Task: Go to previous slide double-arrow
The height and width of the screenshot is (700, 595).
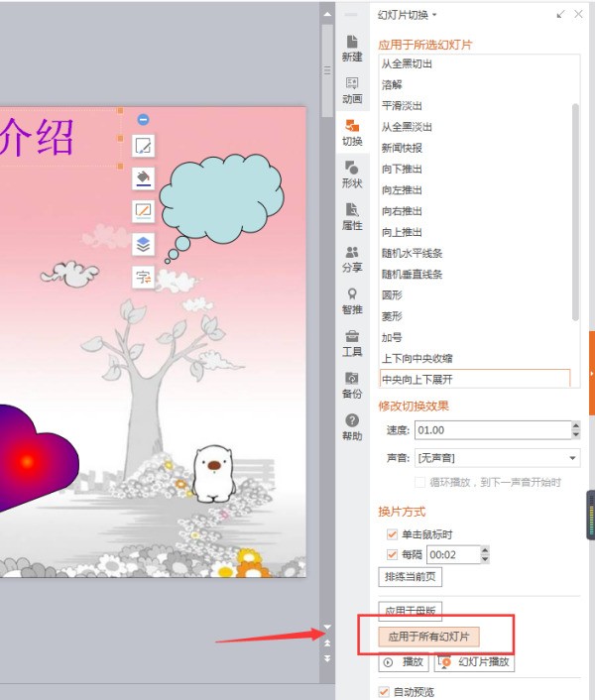Action: coord(327,642)
